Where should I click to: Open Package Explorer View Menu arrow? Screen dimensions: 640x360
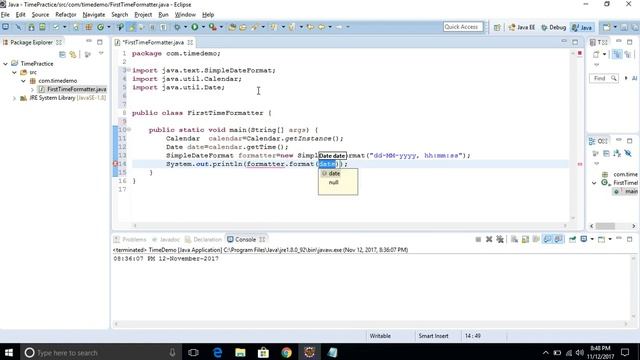[x=101, y=53]
